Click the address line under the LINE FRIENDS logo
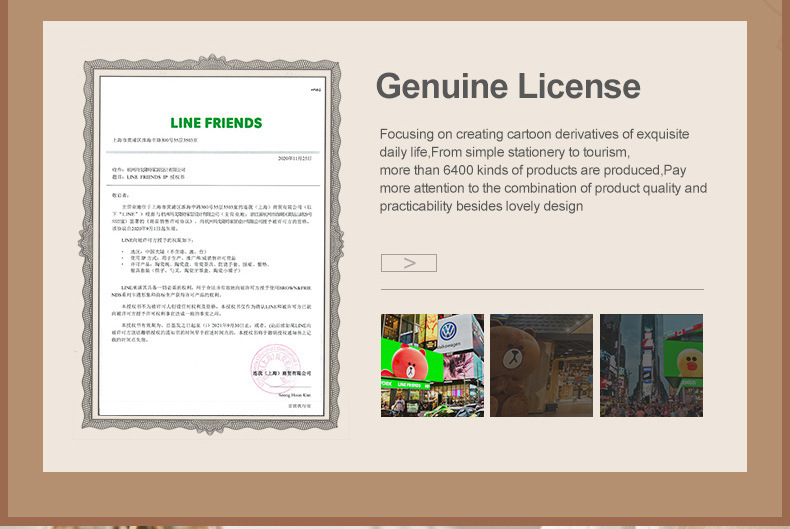The image size is (790, 529). [155, 140]
